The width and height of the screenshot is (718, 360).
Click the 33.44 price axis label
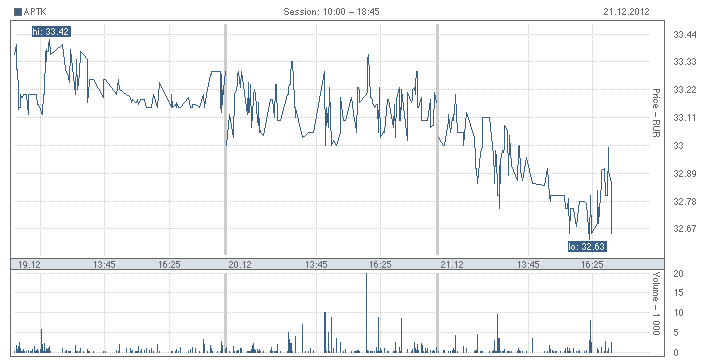[685, 34]
